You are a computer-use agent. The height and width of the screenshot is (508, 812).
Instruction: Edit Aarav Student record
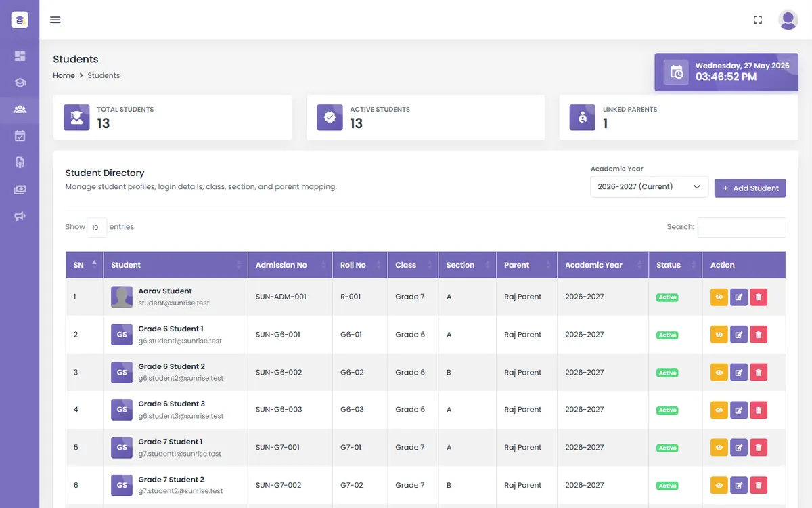coord(739,297)
